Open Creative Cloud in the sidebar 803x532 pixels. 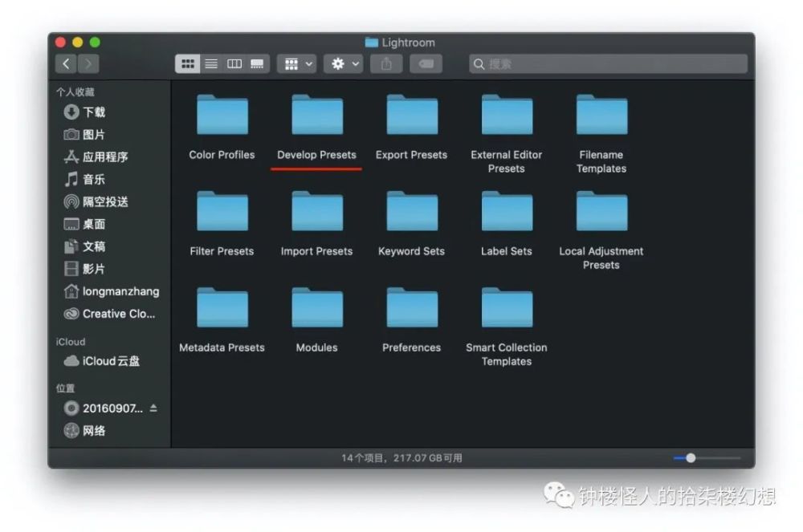109,314
